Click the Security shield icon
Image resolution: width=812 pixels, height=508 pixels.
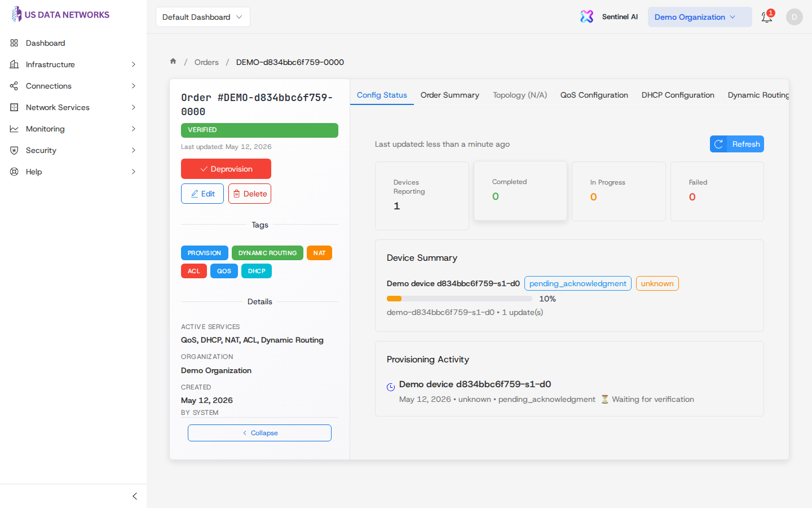point(14,150)
